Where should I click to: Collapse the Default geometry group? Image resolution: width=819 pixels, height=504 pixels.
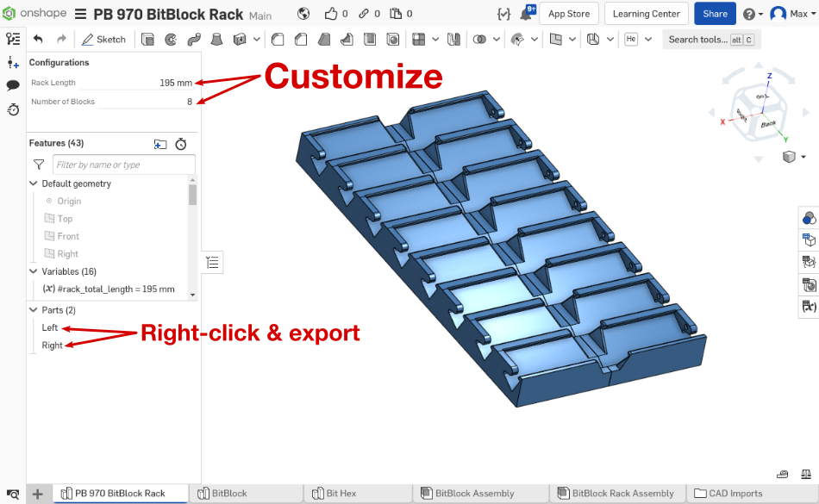(34, 184)
